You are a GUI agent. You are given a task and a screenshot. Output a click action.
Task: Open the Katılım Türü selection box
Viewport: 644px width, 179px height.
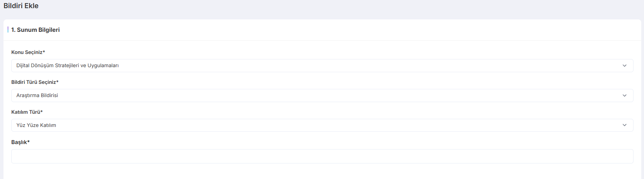click(322, 125)
